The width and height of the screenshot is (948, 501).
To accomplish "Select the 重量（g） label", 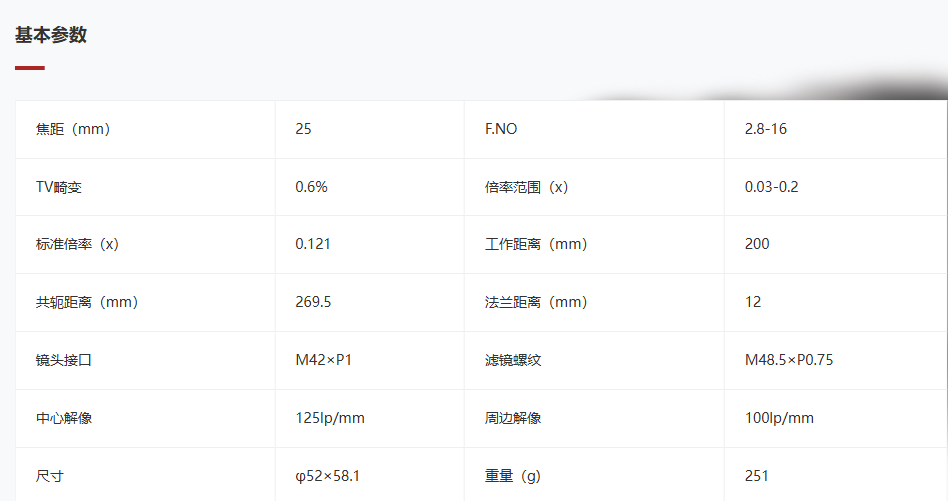I will (513, 476).
